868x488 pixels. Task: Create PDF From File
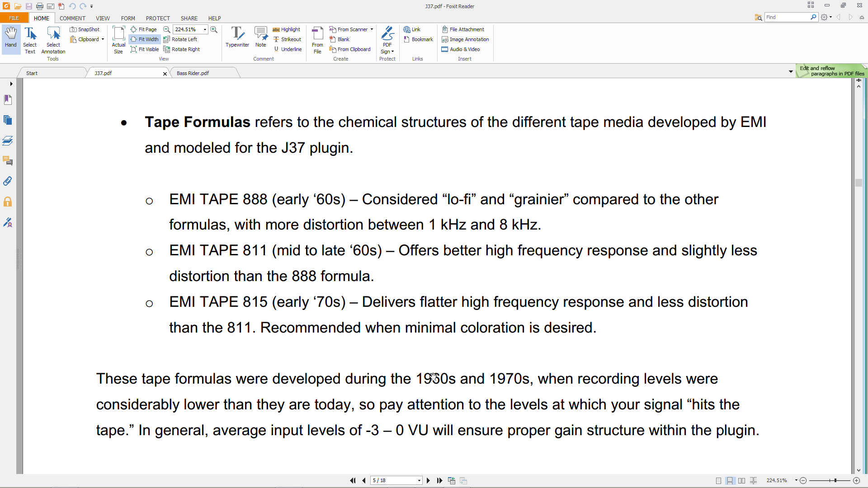tap(317, 39)
